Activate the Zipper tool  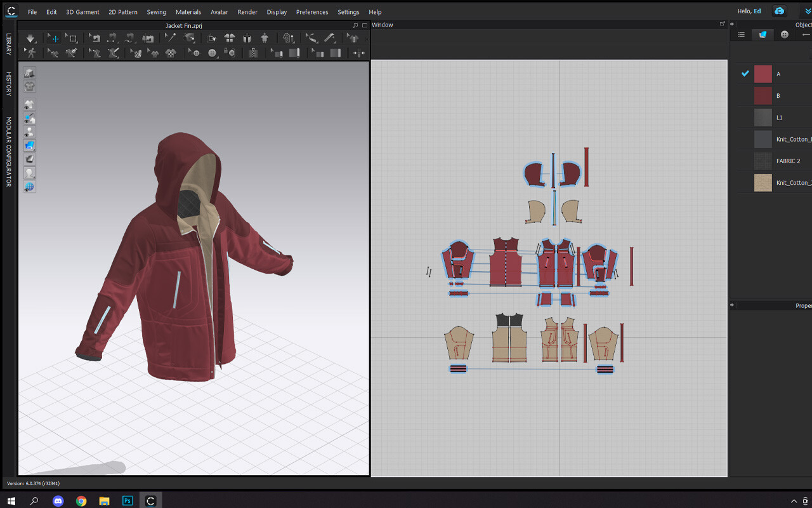point(252,53)
